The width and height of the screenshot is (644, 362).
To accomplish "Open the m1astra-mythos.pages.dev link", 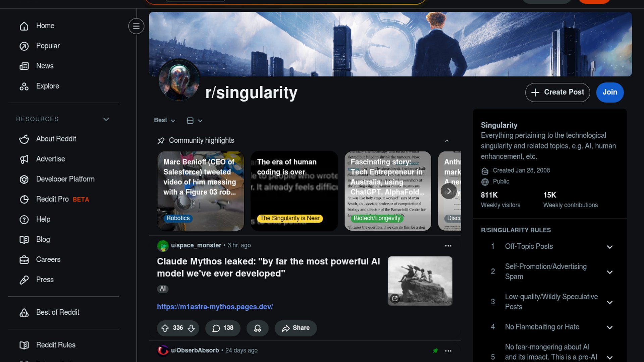I will [215, 307].
